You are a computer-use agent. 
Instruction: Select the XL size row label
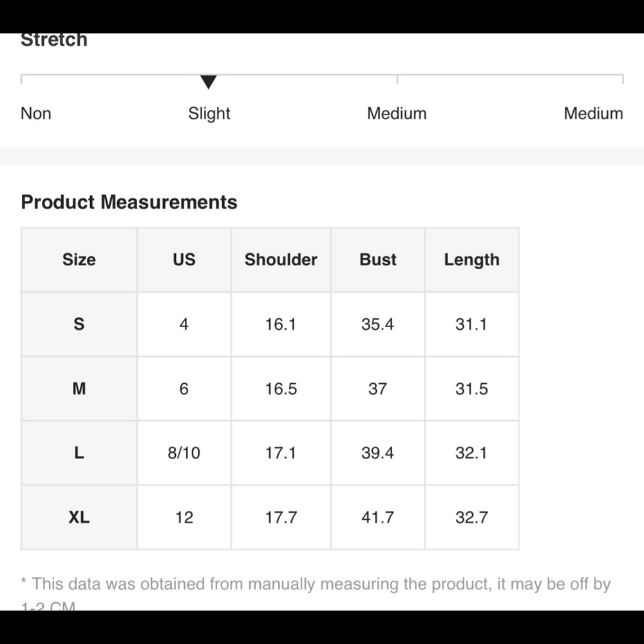[79, 517]
